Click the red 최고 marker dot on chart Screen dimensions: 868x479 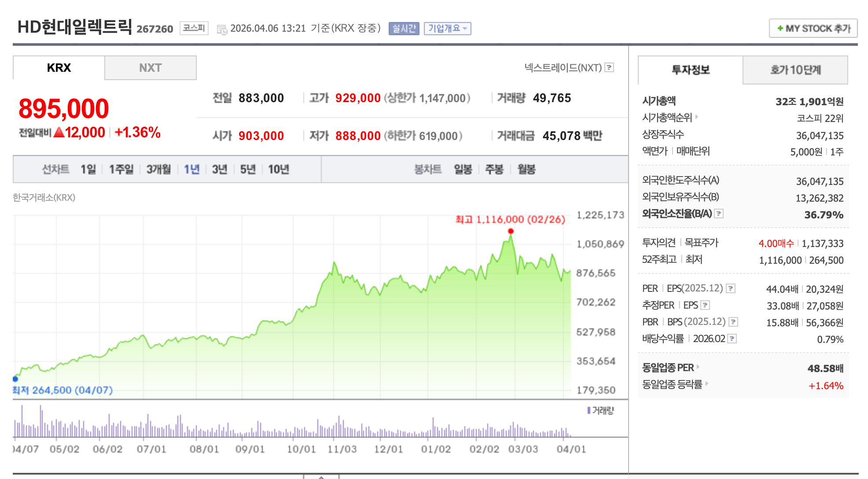coord(511,231)
